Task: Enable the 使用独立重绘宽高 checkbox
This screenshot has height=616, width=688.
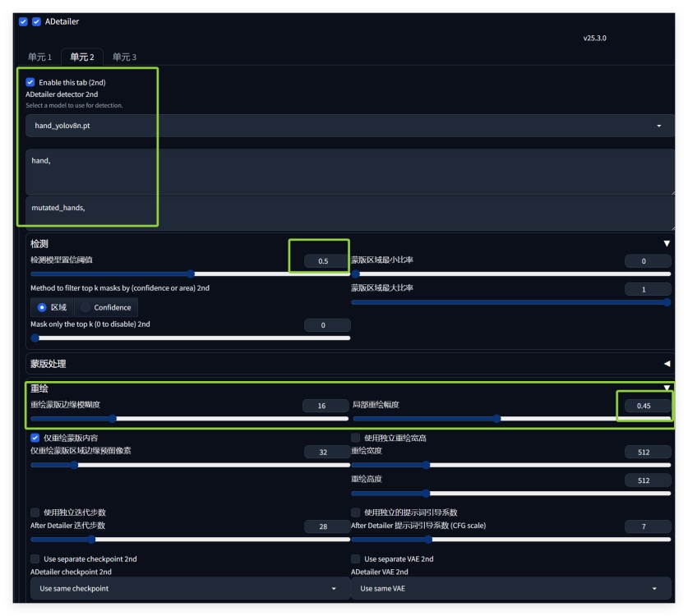Action: (x=356, y=438)
